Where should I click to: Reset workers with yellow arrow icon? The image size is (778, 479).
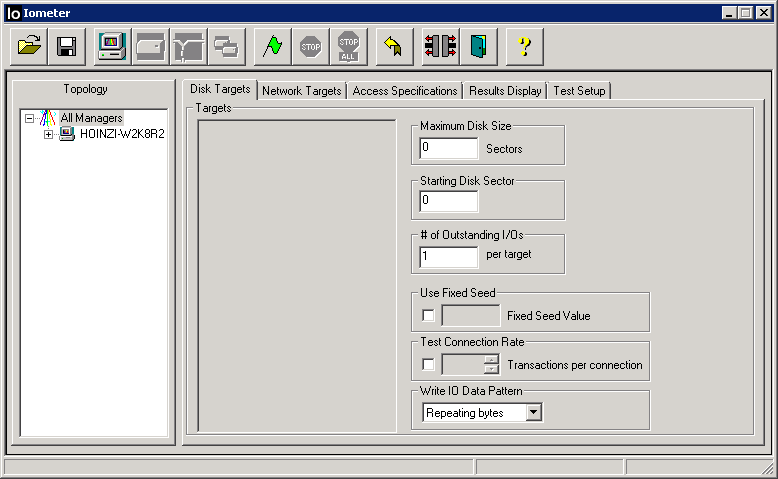click(394, 47)
